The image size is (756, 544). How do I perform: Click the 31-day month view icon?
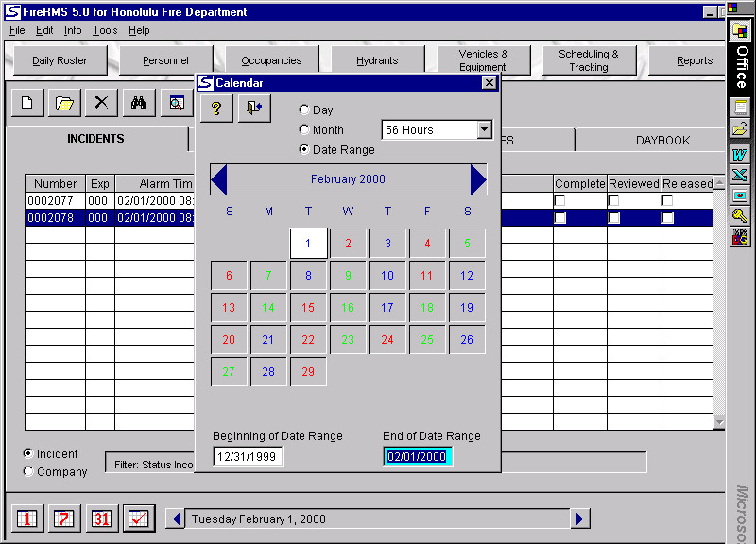tap(101, 518)
